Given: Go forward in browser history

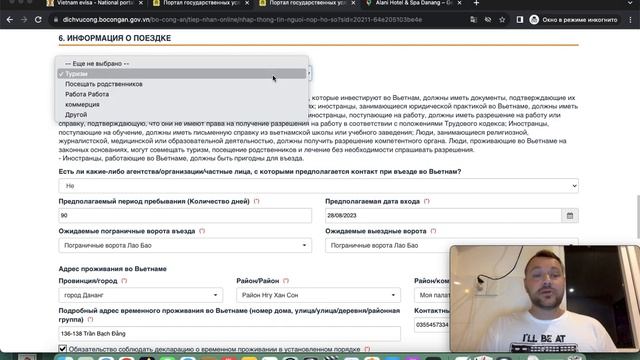Looking at the screenshot, I should (x=24, y=20).
